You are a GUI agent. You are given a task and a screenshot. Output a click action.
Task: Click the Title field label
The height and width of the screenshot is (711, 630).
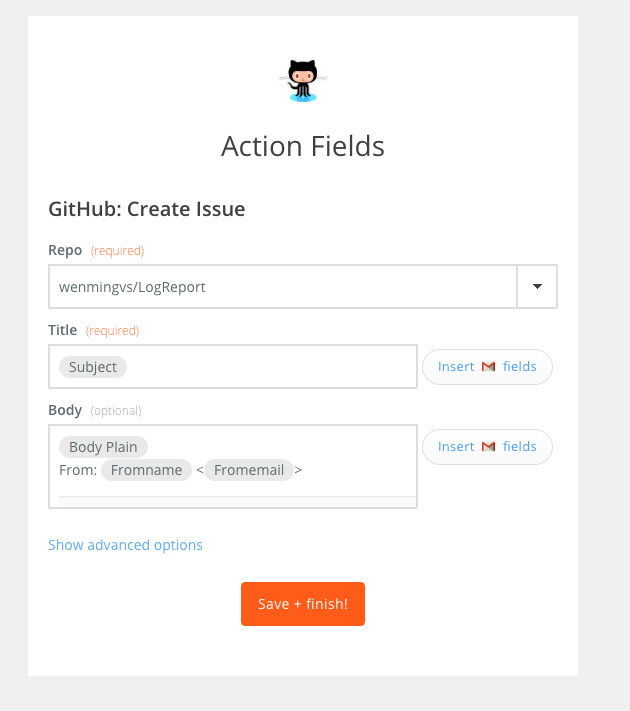(x=63, y=330)
